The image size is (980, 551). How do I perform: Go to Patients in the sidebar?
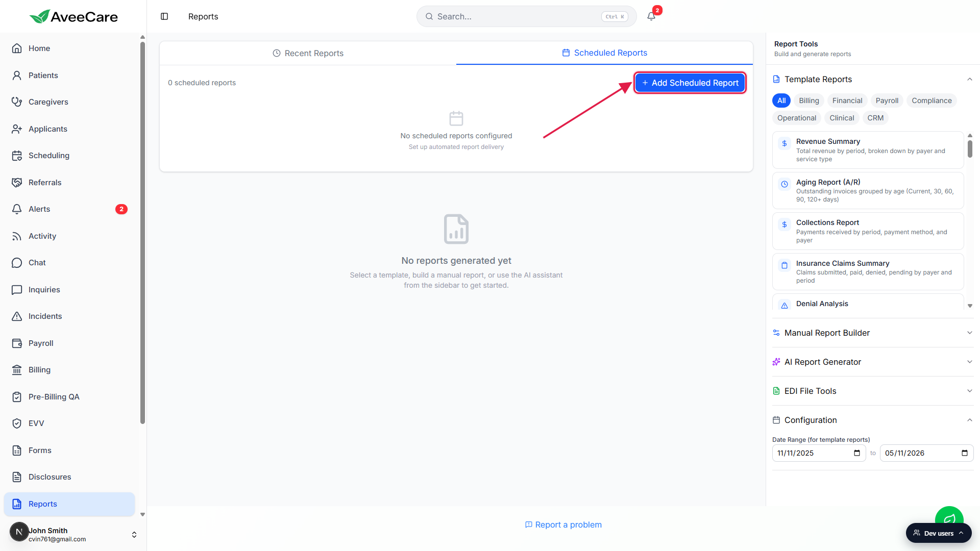point(69,76)
